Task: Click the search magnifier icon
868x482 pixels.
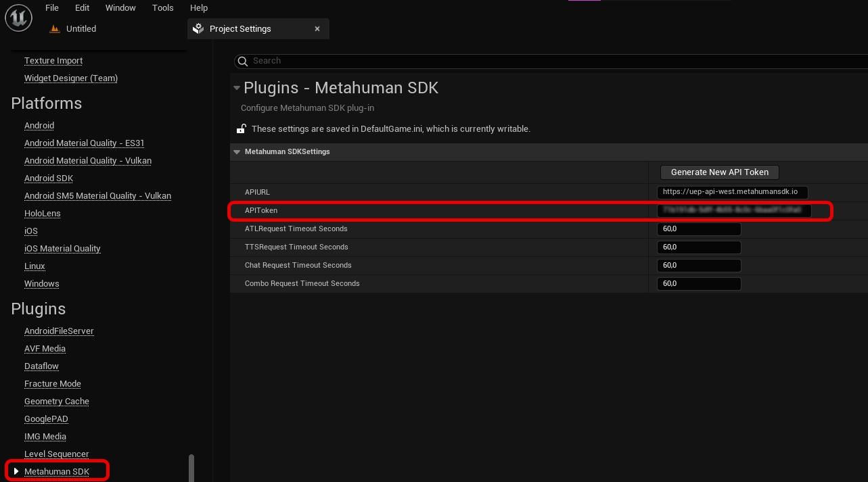Action: [x=242, y=61]
